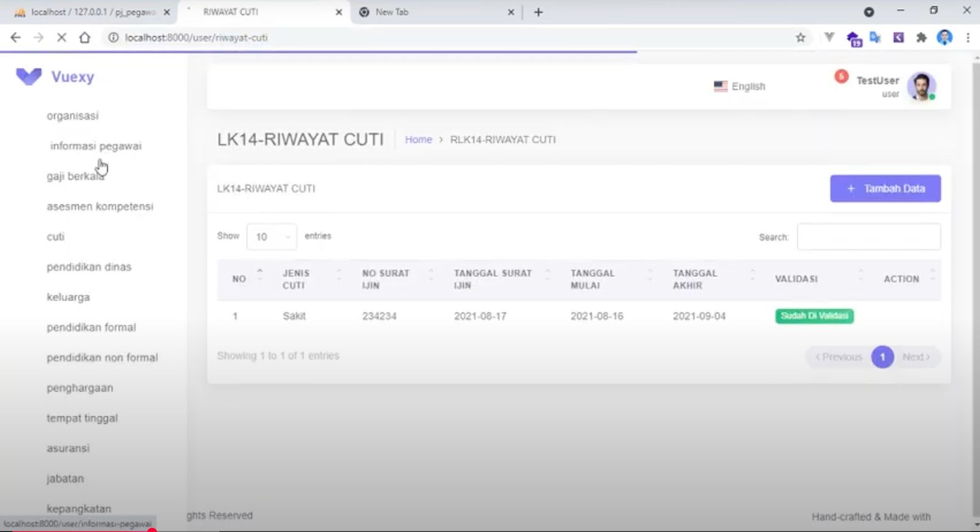
Task: Click the TestUser profile avatar
Action: click(x=921, y=86)
